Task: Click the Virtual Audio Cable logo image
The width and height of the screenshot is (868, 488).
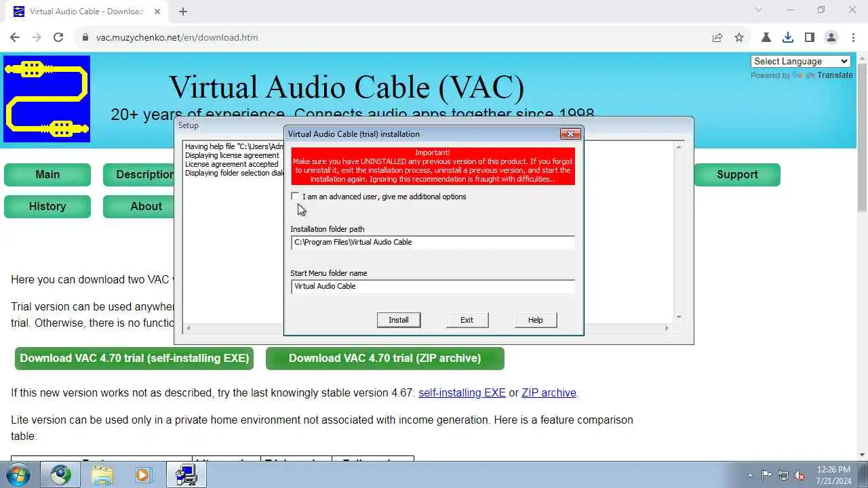Action: (47, 99)
